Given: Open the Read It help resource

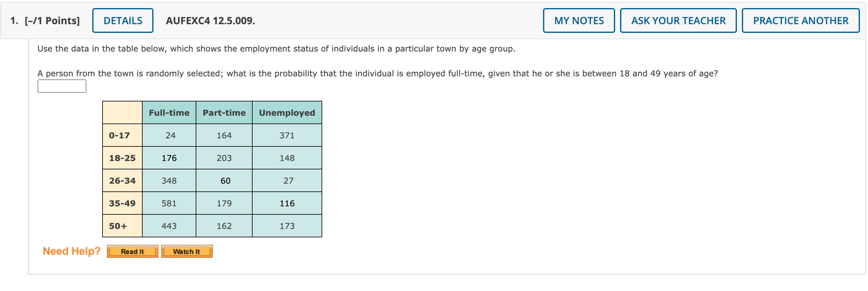Looking at the screenshot, I should (132, 251).
